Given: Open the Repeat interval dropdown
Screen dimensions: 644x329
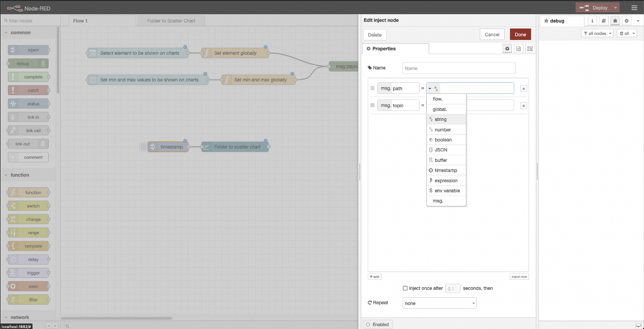Looking at the screenshot, I should click(439, 303).
